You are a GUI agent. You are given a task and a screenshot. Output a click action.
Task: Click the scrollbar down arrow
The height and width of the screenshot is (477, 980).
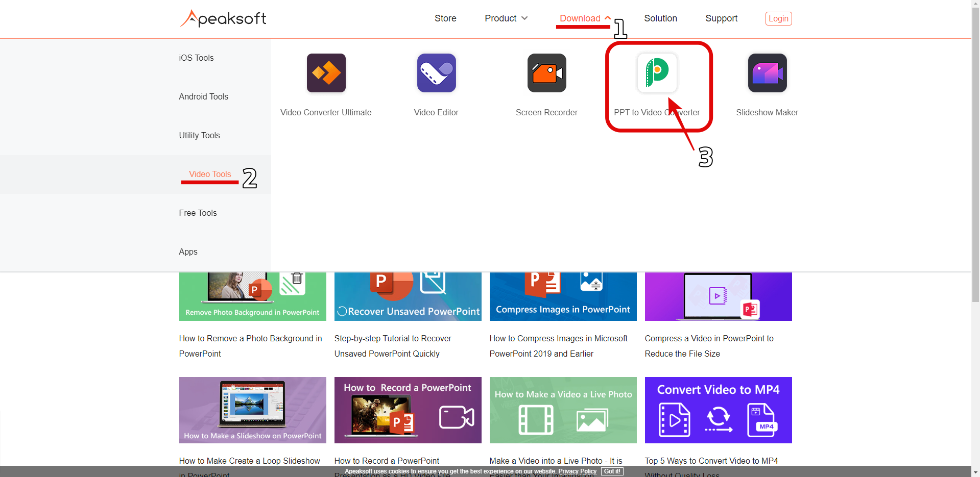(x=976, y=472)
